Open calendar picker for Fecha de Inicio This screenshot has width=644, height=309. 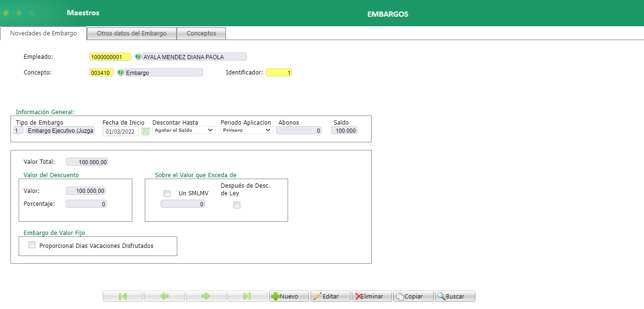146,131
